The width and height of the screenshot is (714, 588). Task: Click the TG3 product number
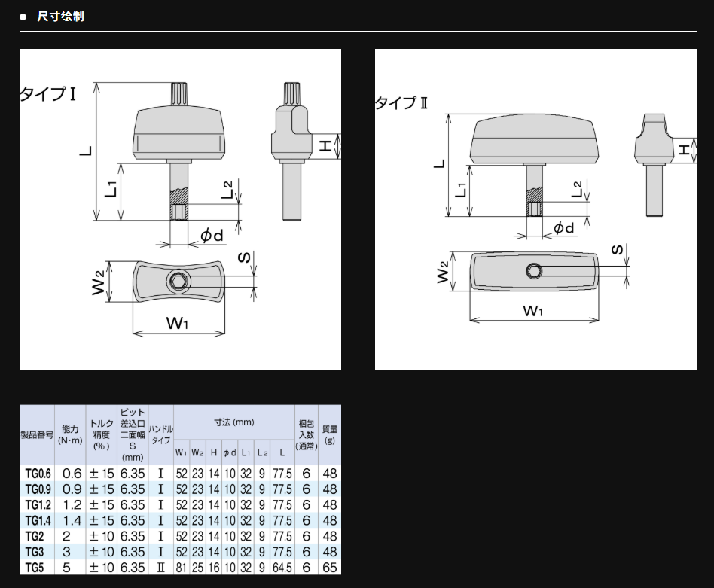[x=38, y=552]
